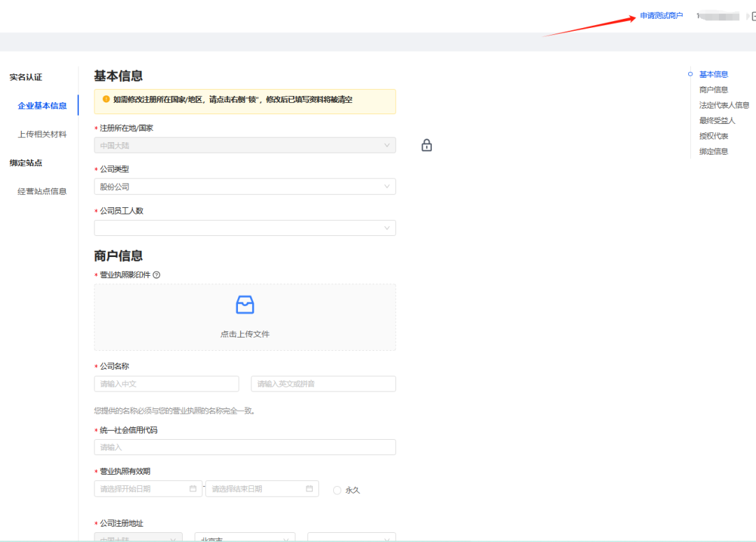Click the calendar icon in the start date field
Image resolution: width=756 pixels, height=542 pixels.
point(192,489)
